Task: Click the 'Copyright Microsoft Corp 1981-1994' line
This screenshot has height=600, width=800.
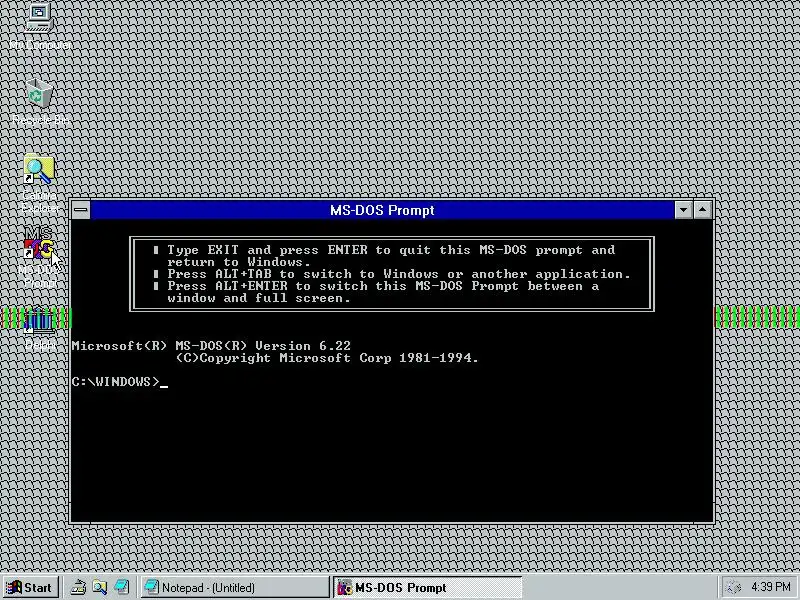Action: (x=327, y=358)
